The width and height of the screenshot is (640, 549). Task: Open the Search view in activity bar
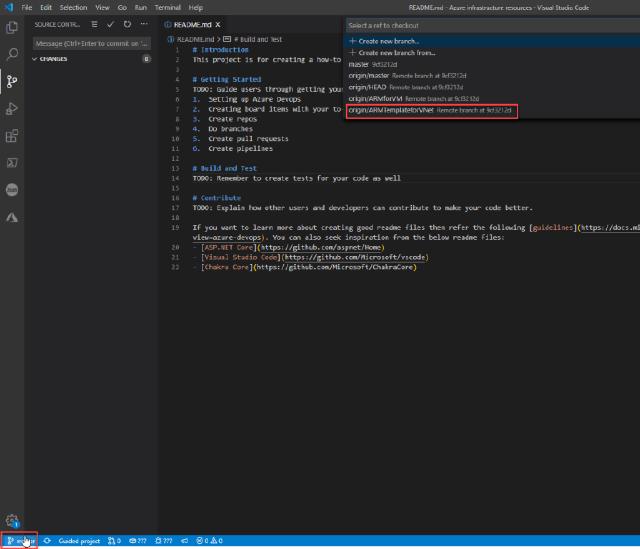pyautogui.click(x=12, y=55)
